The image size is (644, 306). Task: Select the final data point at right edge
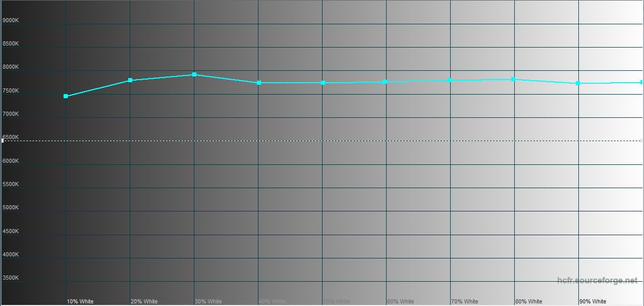point(641,82)
